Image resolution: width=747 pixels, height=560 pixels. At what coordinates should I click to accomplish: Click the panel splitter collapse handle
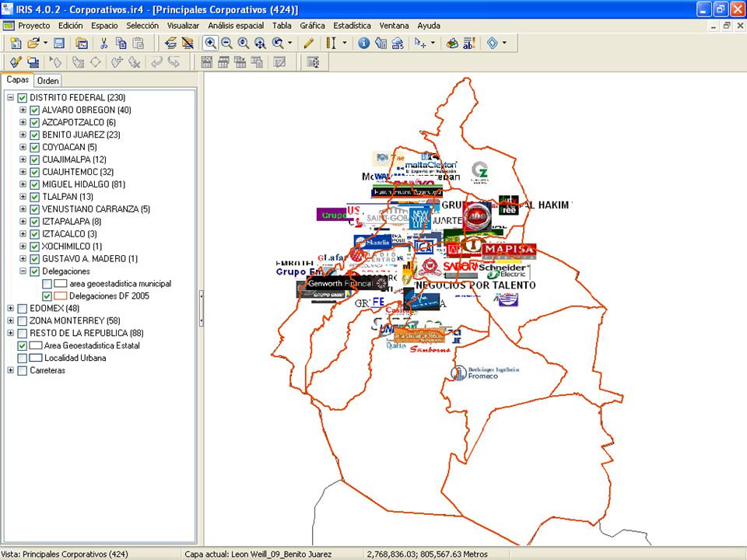coord(201,309)
